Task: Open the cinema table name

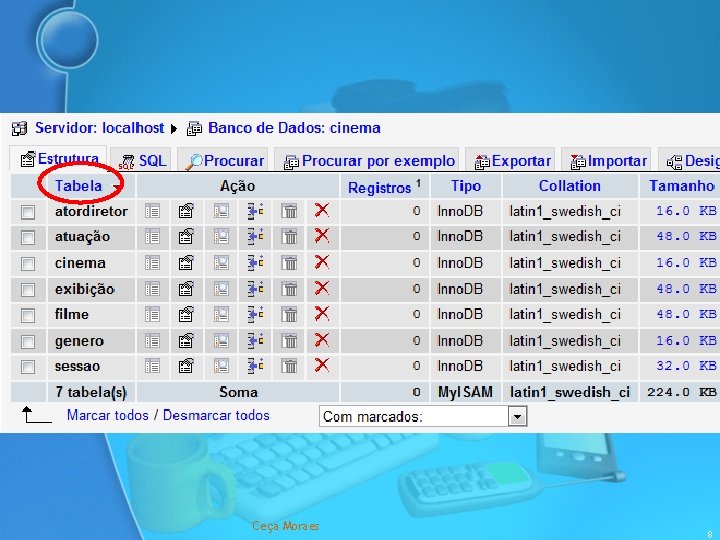Action: (x=80, y=263)
